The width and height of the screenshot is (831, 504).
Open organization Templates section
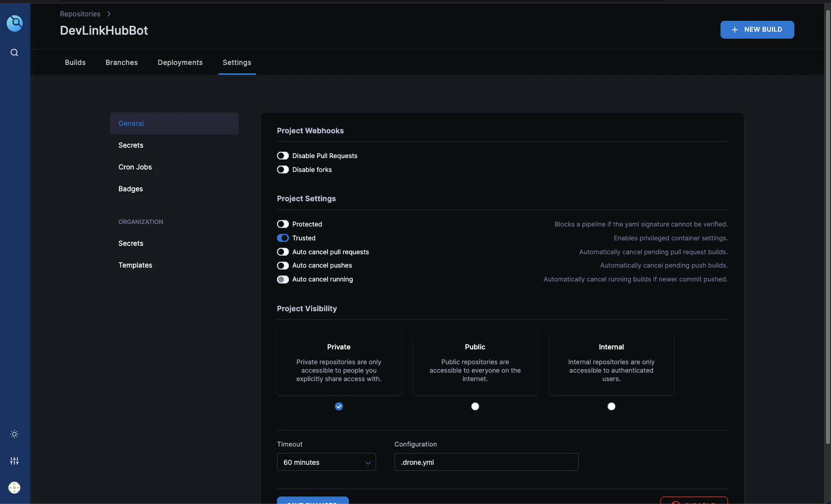tap(174, 265)
